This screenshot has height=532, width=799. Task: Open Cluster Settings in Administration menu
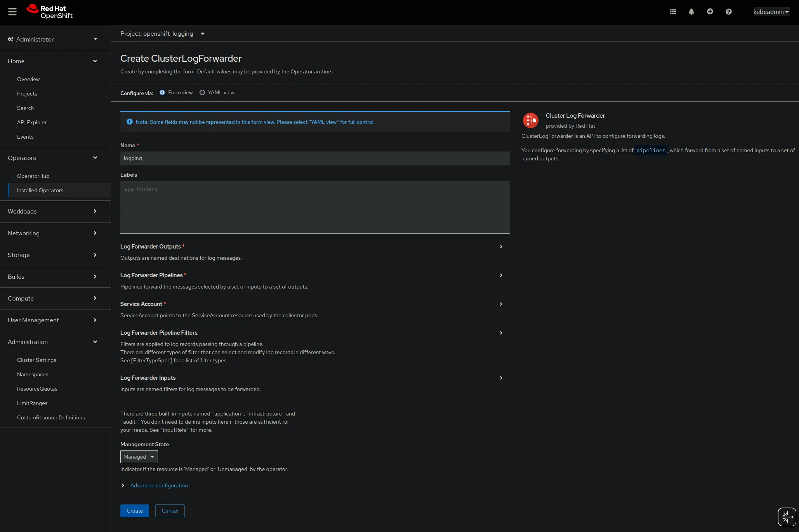tap(36, 360)
